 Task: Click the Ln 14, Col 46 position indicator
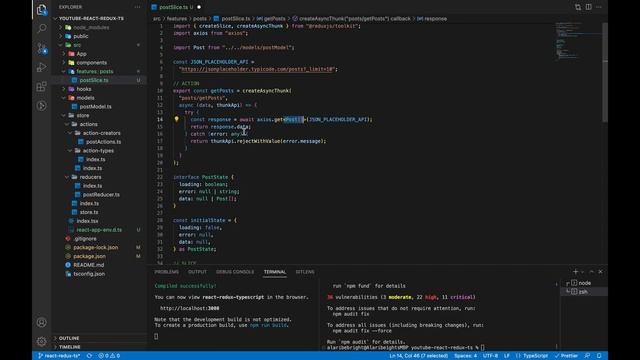pyautogui.click(x=418, y=356)
